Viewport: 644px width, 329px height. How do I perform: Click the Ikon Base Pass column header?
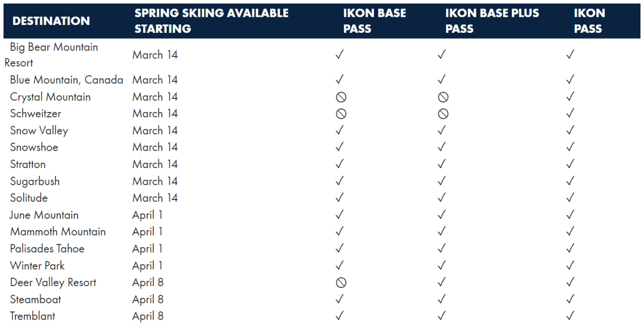click(374, 21)
